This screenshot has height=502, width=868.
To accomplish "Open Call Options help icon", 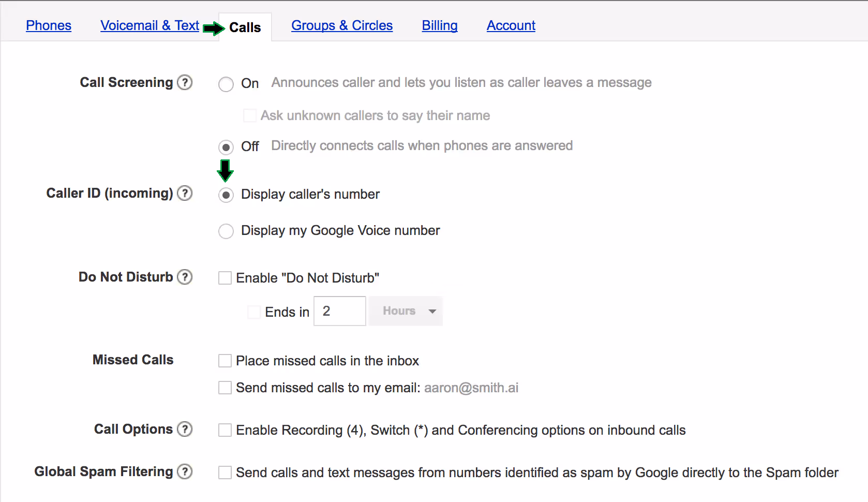I will coord(185,429).
